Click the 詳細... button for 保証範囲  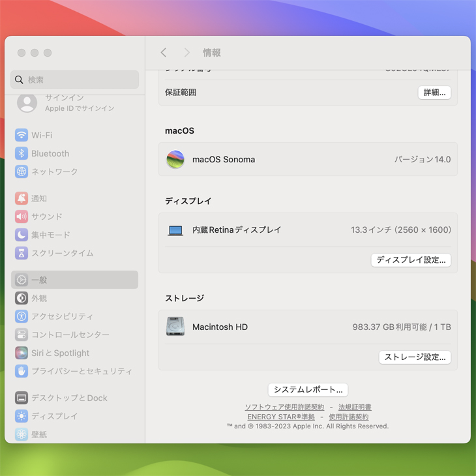click(434, 93)
